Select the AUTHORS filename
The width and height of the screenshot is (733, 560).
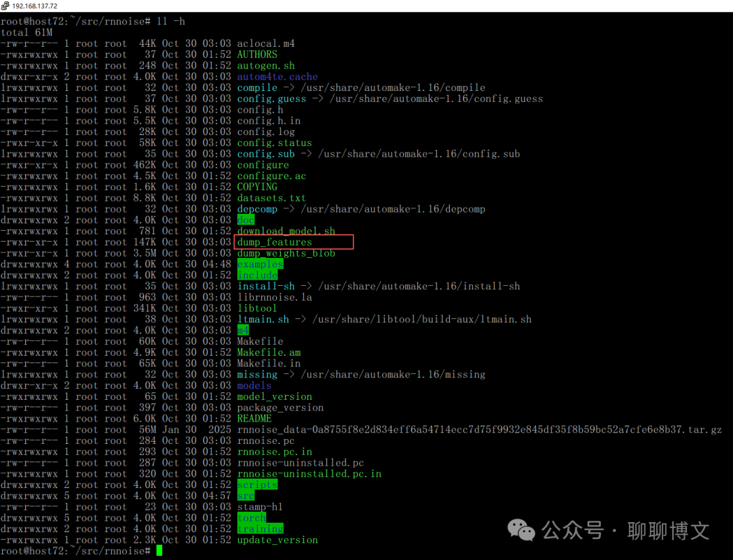pos(257,55)
